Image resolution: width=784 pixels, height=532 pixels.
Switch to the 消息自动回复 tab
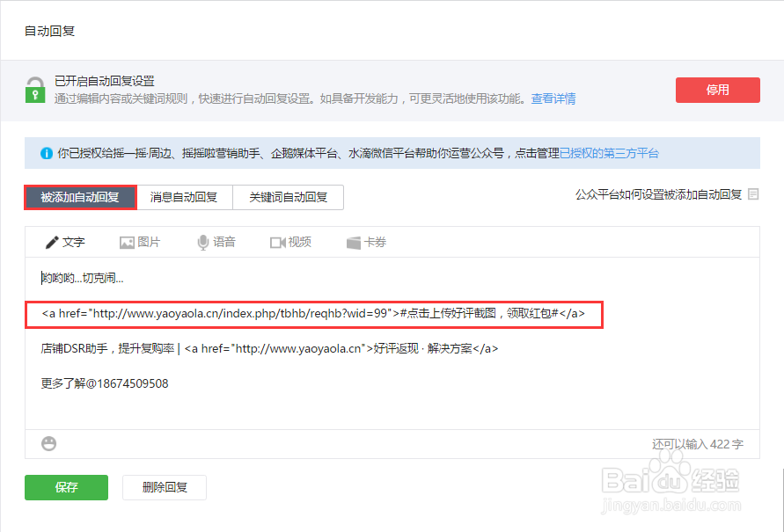coord(184,197)
